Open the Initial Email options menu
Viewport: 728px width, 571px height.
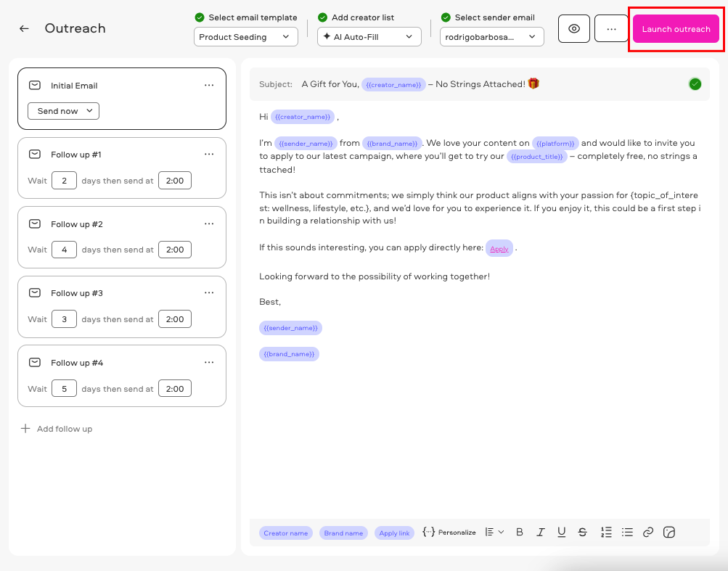[x=209, y=86]
